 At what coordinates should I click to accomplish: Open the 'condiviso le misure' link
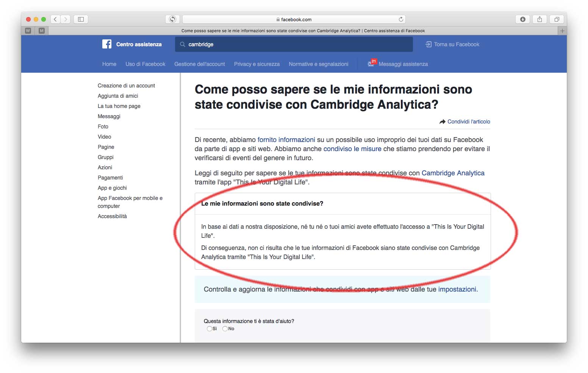point(352,149)
